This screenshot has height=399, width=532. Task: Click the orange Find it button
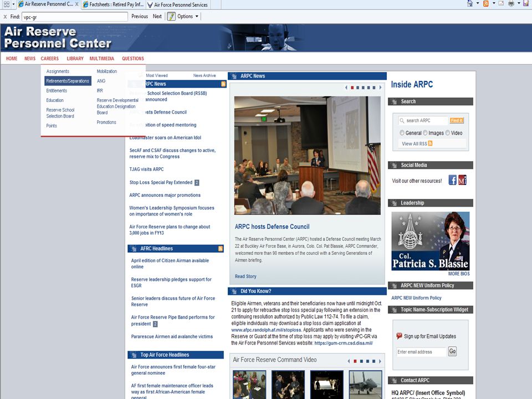click(x=457, y=120)
